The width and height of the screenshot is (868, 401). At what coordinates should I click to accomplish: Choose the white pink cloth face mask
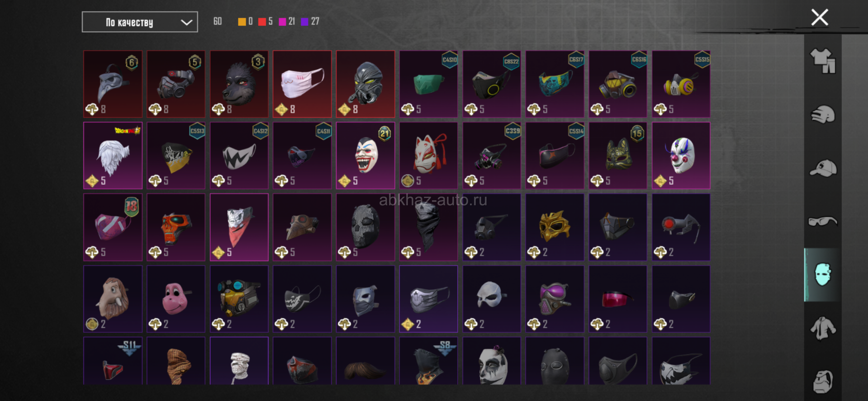tap(302, 84)
